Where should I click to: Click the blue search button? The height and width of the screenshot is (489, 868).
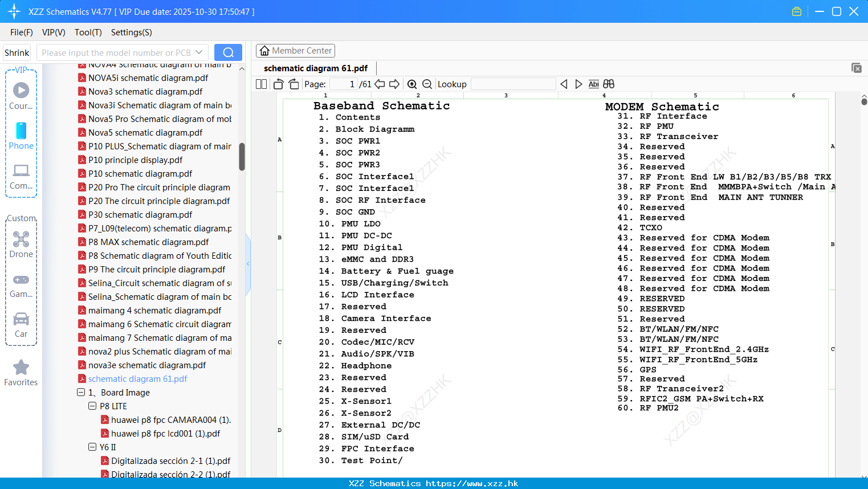tap(228, 52)
